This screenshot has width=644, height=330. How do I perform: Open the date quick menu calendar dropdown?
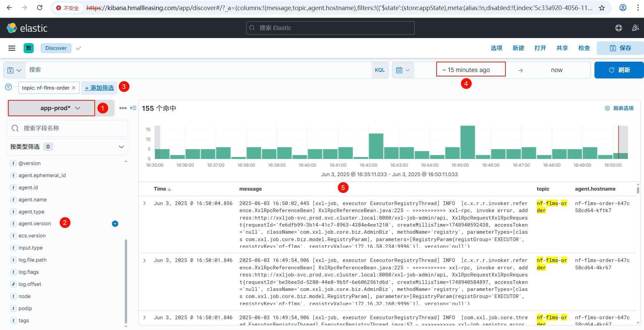(403, 70)
